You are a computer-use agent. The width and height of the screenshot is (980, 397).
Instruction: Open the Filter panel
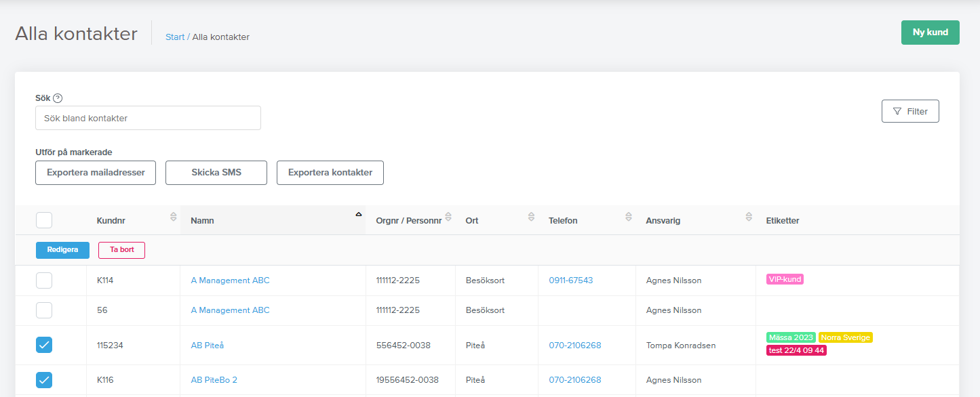tap(909, 112)
